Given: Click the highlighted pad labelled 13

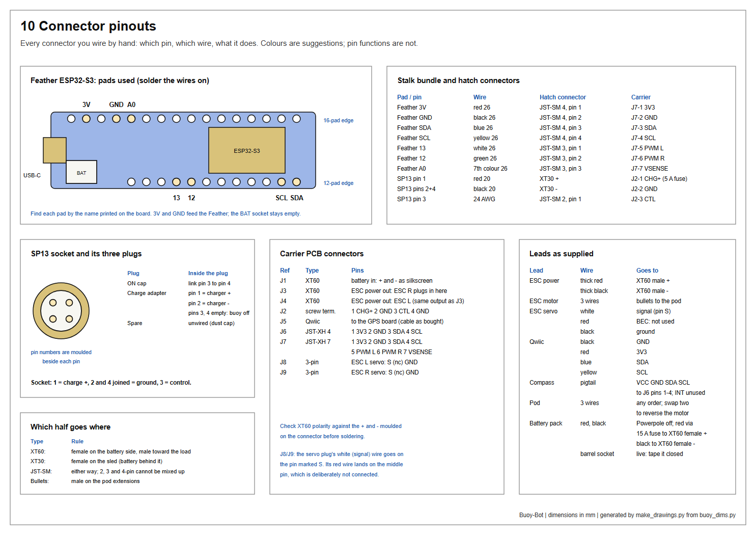Looking at the screenshot, I should click(176, 182).
